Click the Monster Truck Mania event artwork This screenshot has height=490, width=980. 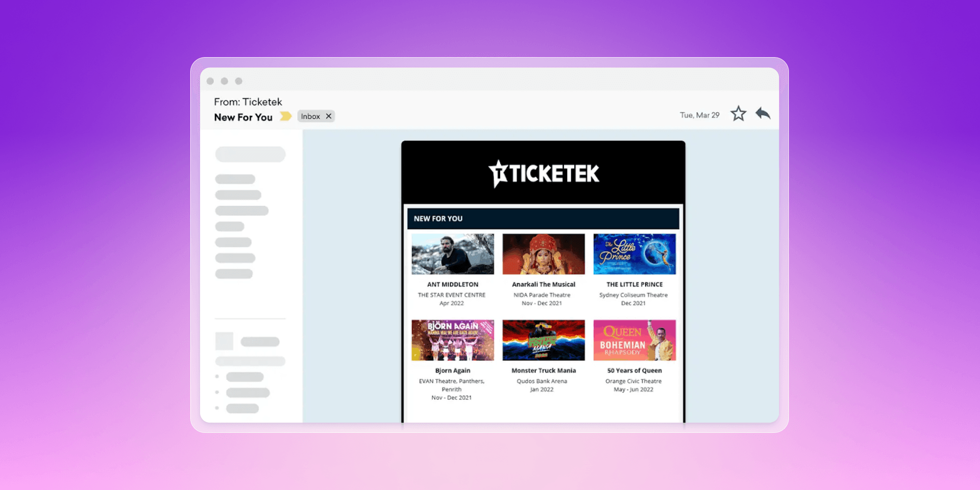(x=543, y=339)
